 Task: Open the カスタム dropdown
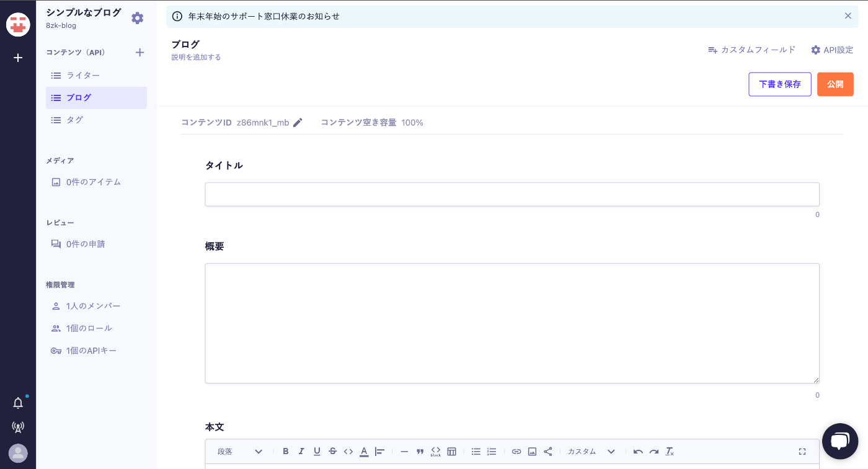(x=591, y=452)
